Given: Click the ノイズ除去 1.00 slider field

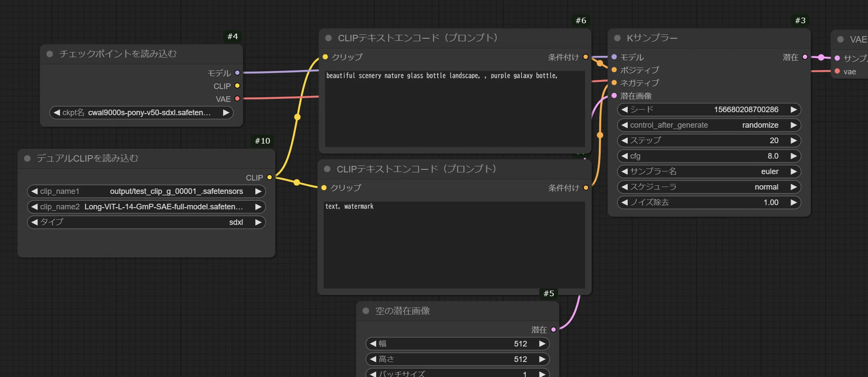Looking at the screenshot, I should point(709,202).
